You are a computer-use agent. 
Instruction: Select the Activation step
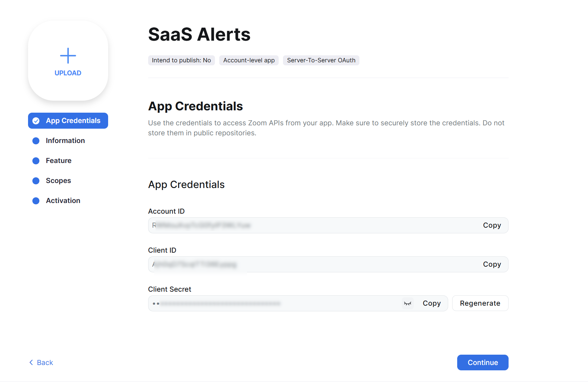63,201
